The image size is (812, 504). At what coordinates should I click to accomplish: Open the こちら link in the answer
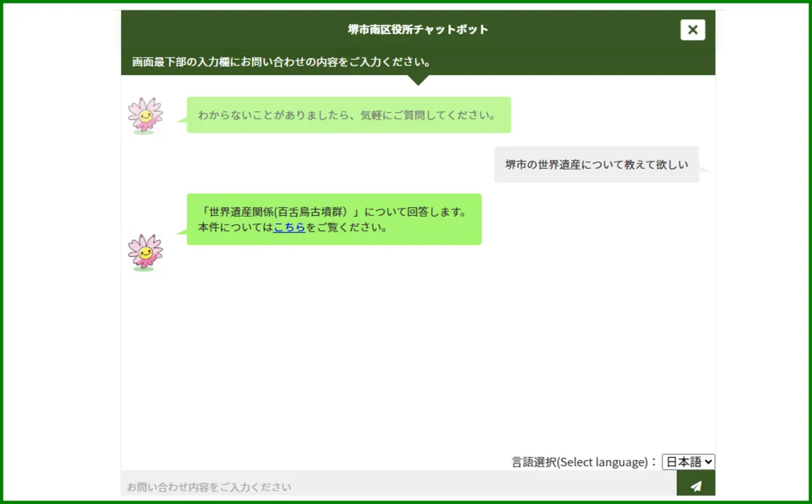tap(290, 227)
